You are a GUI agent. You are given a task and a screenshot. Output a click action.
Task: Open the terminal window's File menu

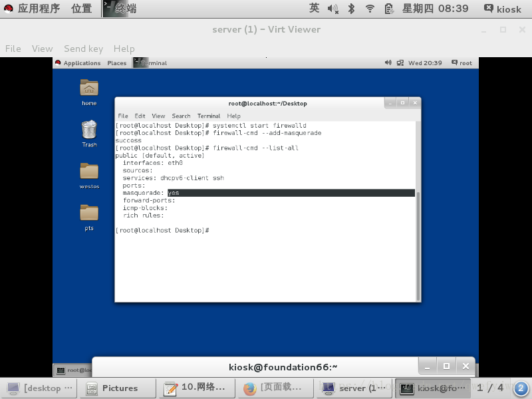click(123, 116)
